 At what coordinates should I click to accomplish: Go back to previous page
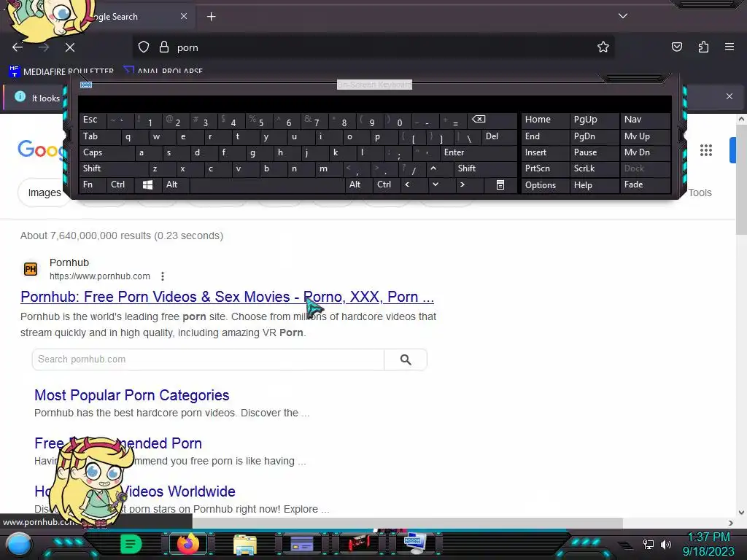[18, 47]
